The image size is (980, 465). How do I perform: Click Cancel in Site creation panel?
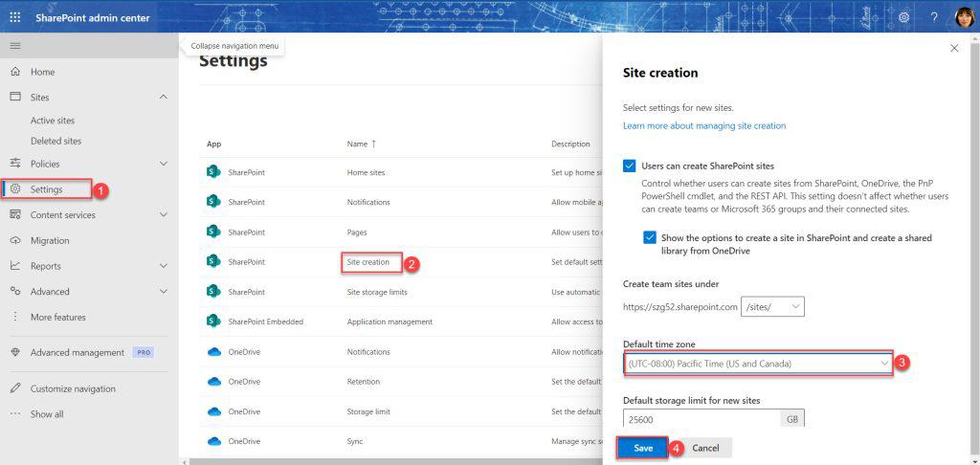click(705, 448)
